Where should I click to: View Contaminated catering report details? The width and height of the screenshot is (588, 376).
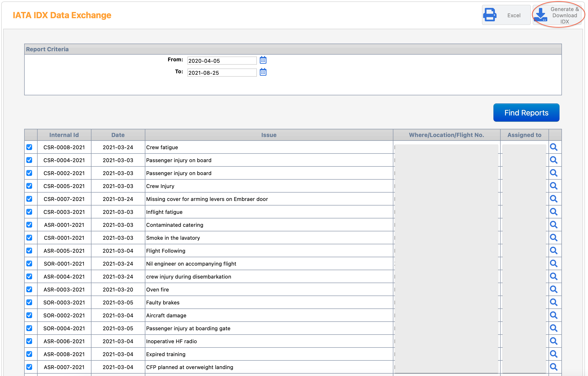point(554,225)
